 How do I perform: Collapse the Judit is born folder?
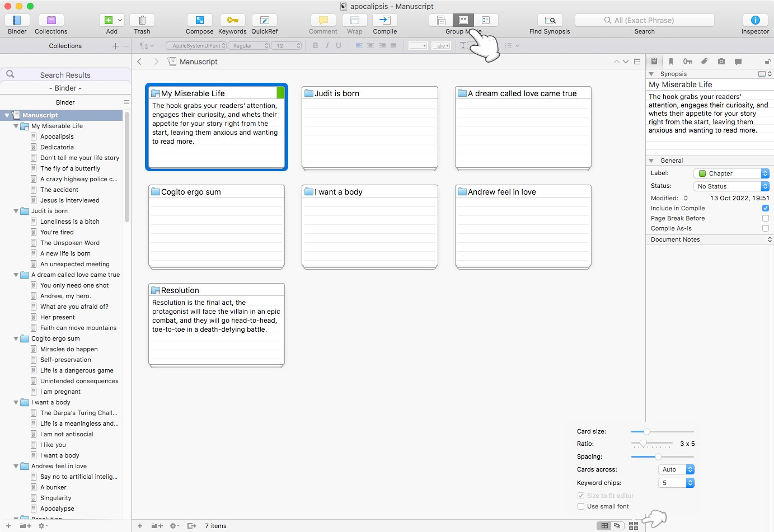tap(16, 211)
